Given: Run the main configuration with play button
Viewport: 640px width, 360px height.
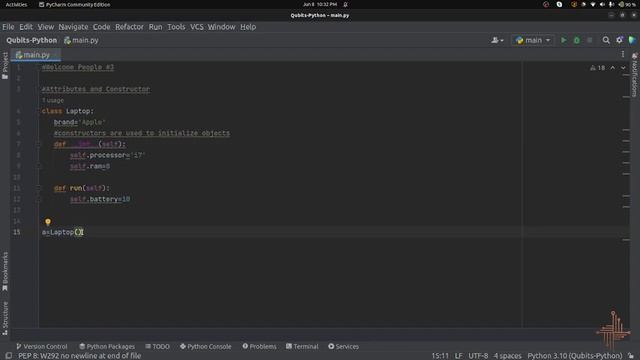Looking at the screenshot, I should pos(564,40).
